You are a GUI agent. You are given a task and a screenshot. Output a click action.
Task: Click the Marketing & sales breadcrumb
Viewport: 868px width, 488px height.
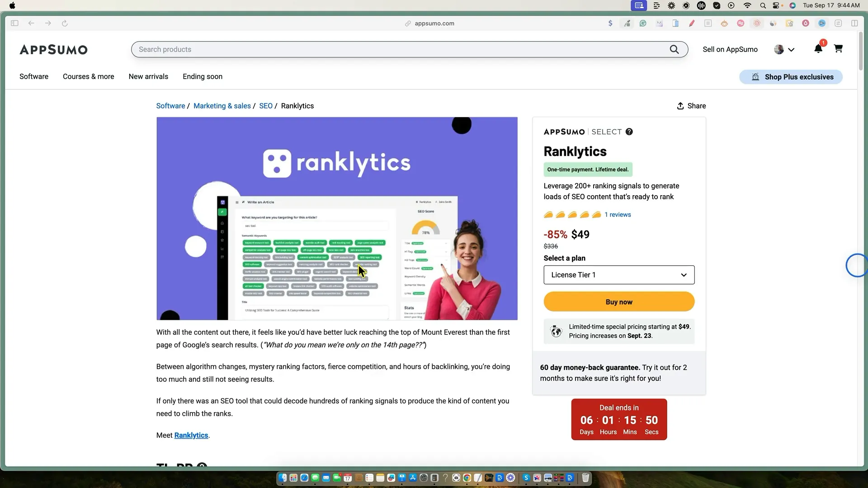(x=222, y=106)
